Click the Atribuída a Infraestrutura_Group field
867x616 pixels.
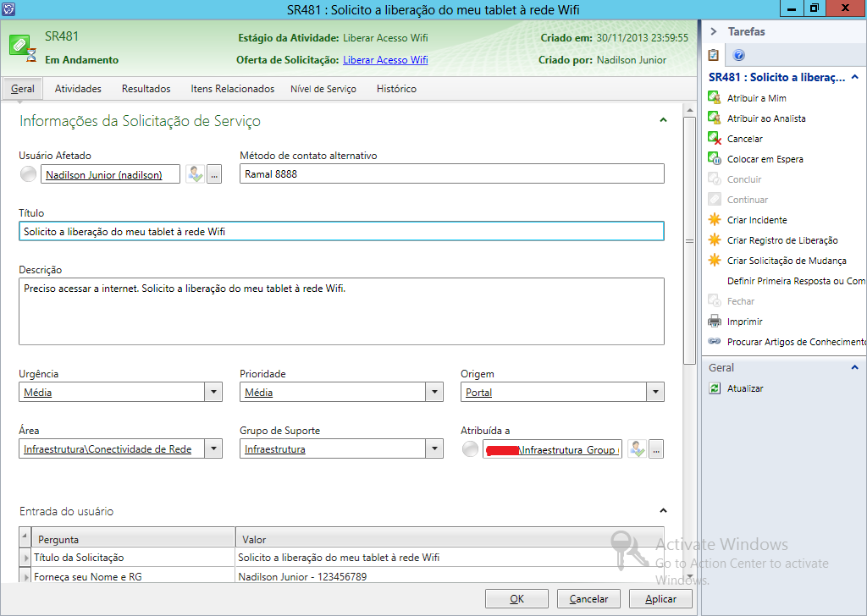point(552,449)
